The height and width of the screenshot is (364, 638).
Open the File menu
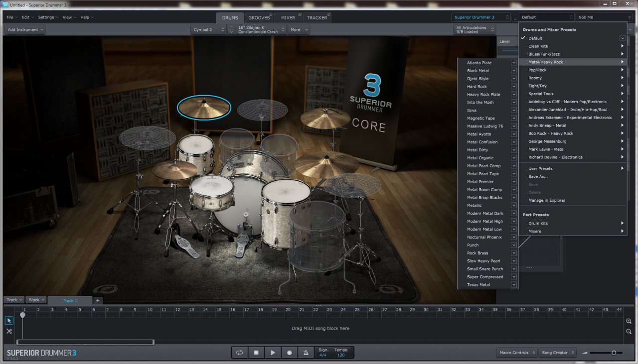(11, 17)
